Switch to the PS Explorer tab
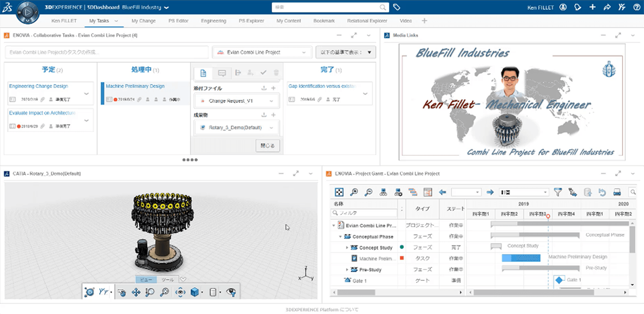 pos(251,21)
